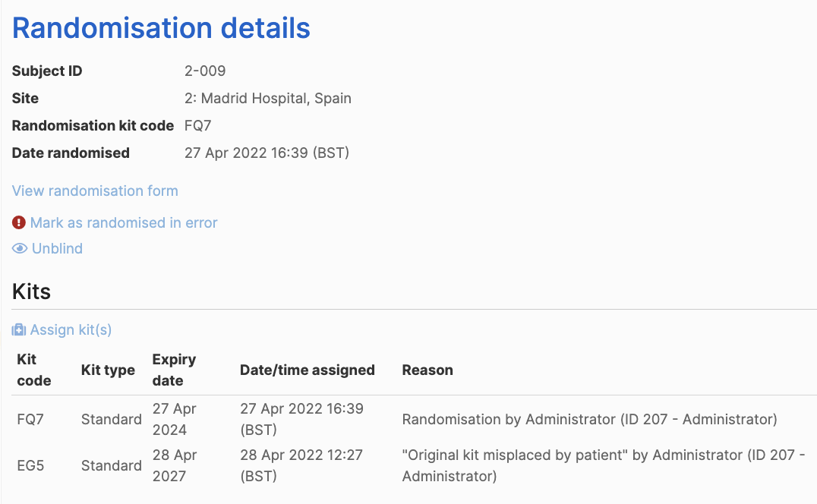Click the red error exclamation icon

19,223
